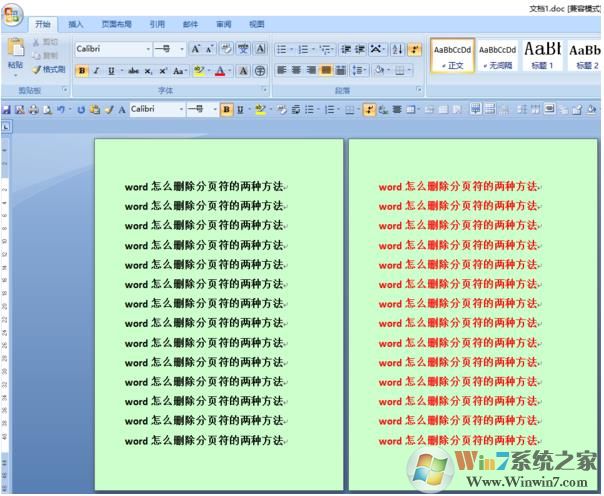The height and width of the screenshot is (496, 604).
Task: Click the print preview icon in quick toolbar
Action: (47, 110)
